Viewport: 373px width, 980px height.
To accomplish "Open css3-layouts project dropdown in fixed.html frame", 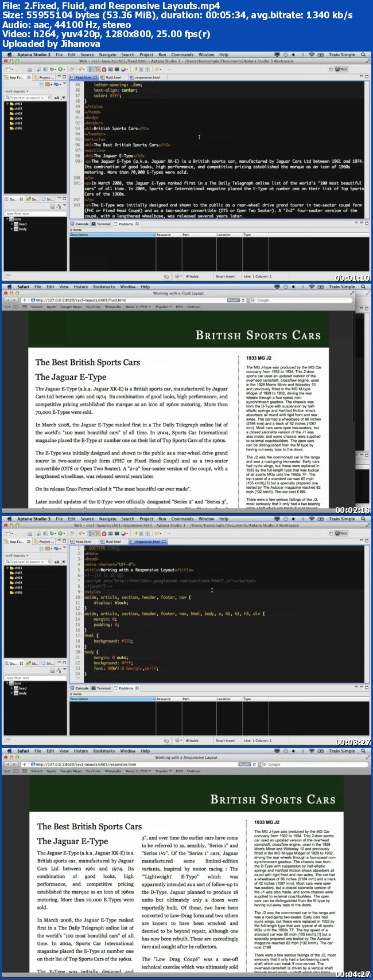I will coord(17,91).
